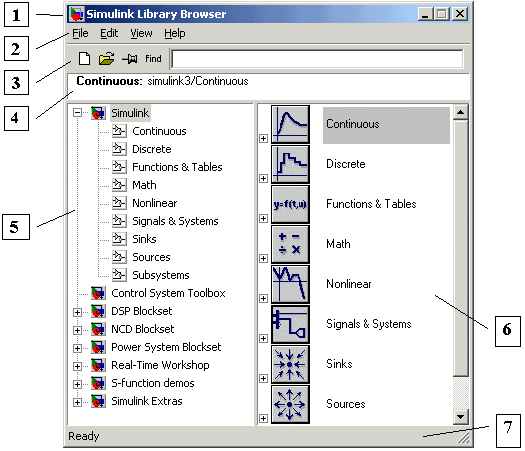Select the Continuous library block icon
525x451 pixels.
tap(290, 124)
